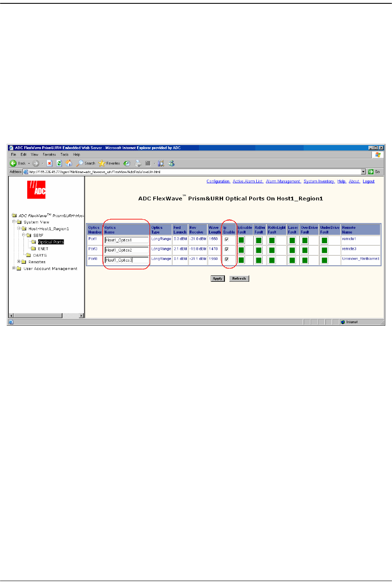Expand the User Account Management node
The width and height of the screenshot is (392, 584).
point(14,268)
